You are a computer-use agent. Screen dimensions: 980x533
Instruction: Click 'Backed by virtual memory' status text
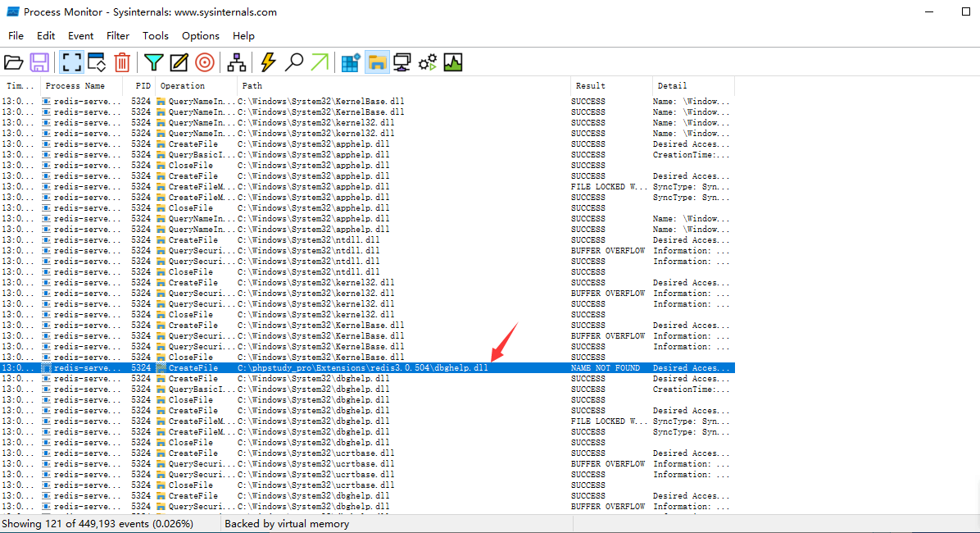click(287, 524)
